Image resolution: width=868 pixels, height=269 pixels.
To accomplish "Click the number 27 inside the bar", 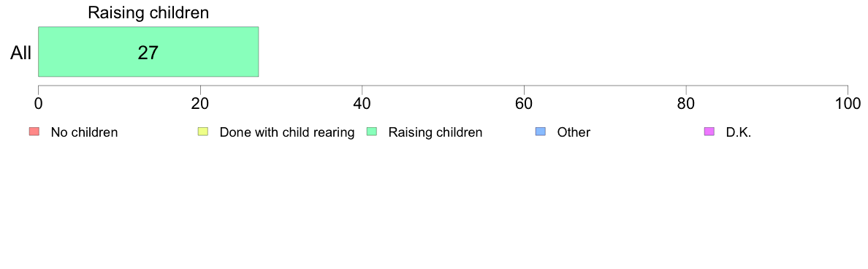I will point(148,53).
